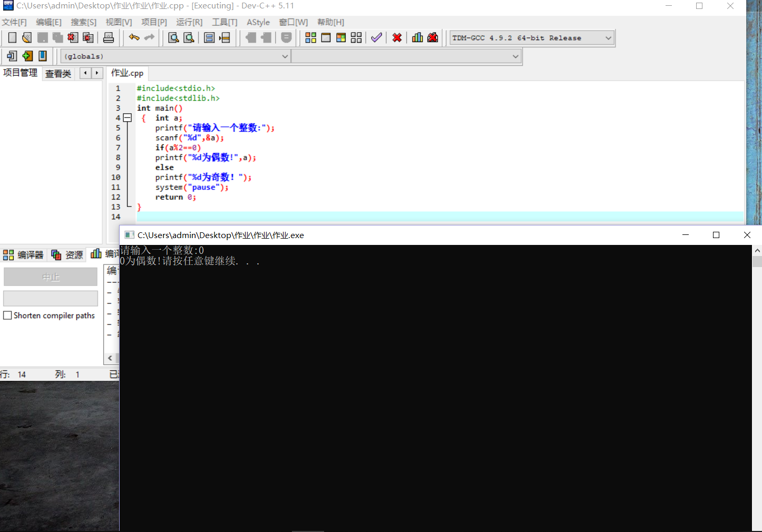Click the 行: 14 status bar entry
Screen dimensions: 762x532
click(x=13, y=375)
